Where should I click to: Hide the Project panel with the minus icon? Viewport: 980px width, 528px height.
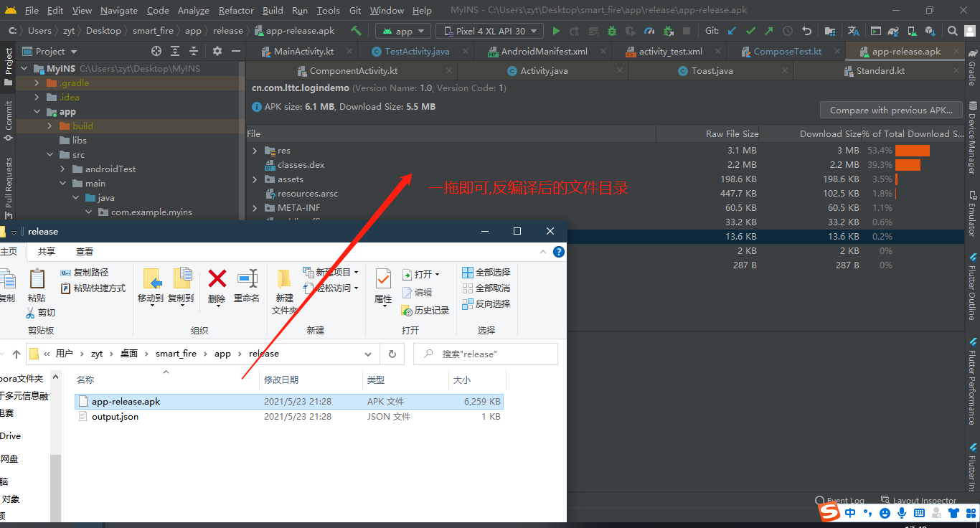point(236,51)
